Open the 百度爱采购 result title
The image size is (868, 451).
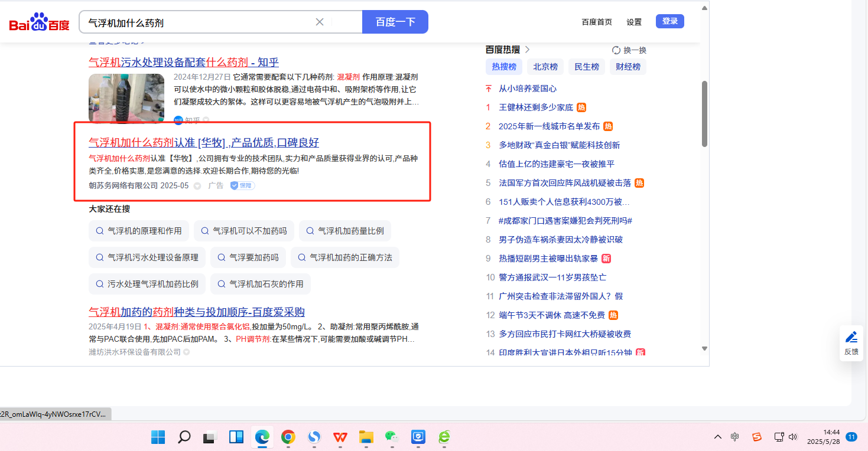197,312
